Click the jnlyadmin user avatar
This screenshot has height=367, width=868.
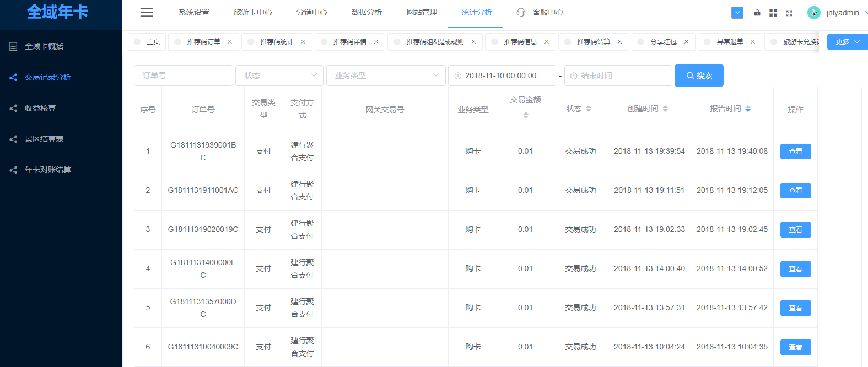813,13
